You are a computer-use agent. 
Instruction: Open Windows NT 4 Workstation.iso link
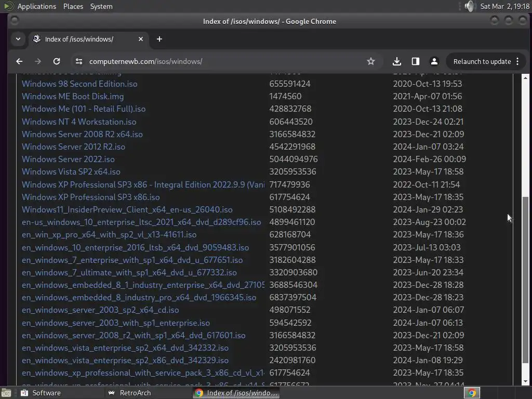[79, 122]
